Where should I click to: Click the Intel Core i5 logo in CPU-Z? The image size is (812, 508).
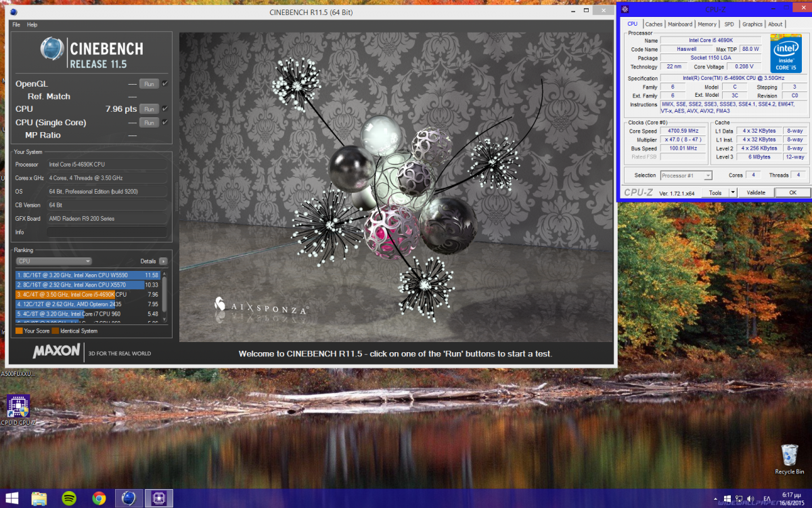tap(786, 54)
